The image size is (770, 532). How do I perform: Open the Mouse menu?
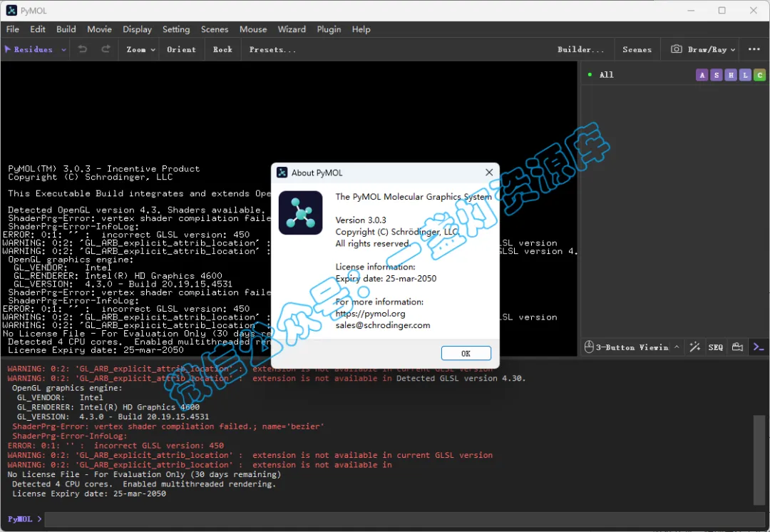coord(253,29)
